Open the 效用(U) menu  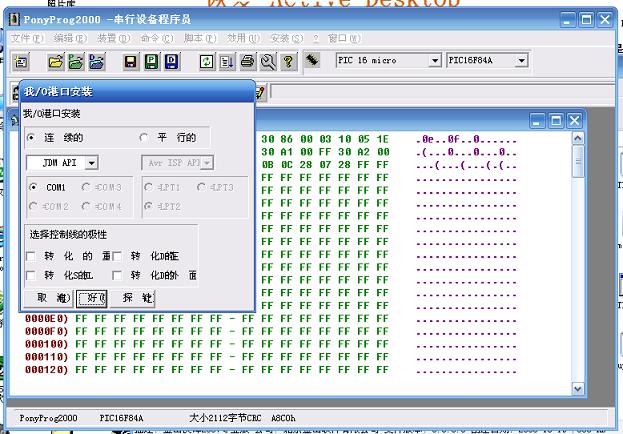[x=243, y=38]
